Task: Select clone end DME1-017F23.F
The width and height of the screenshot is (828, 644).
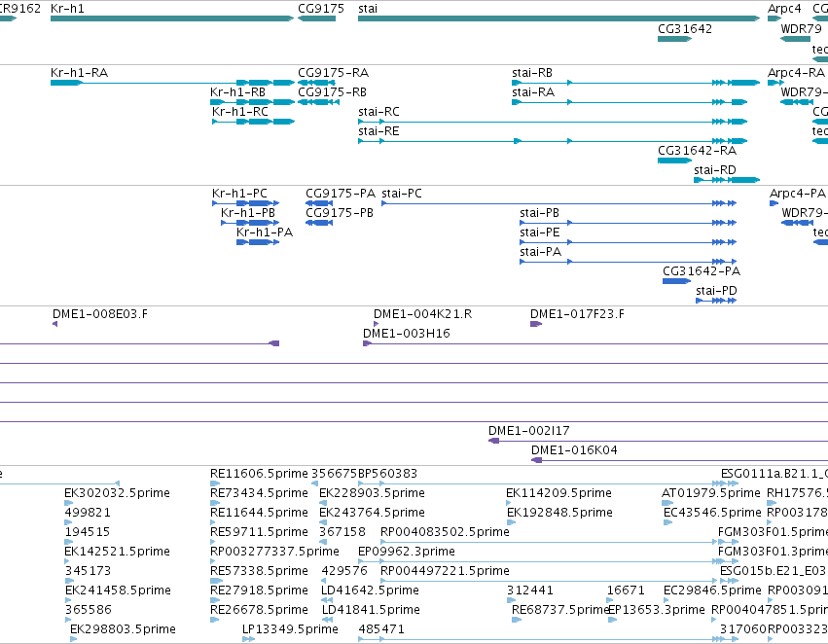Action: (536, 324)
